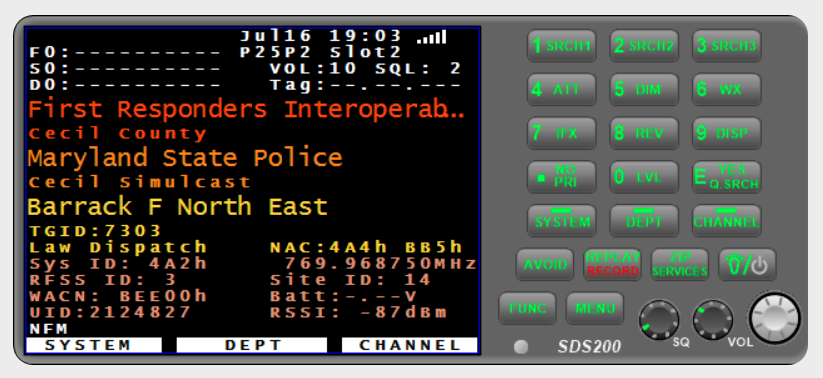Select the SYSTEM soft key on display
The width and height of the screenshot is (823, 378).
pos(93,345)
